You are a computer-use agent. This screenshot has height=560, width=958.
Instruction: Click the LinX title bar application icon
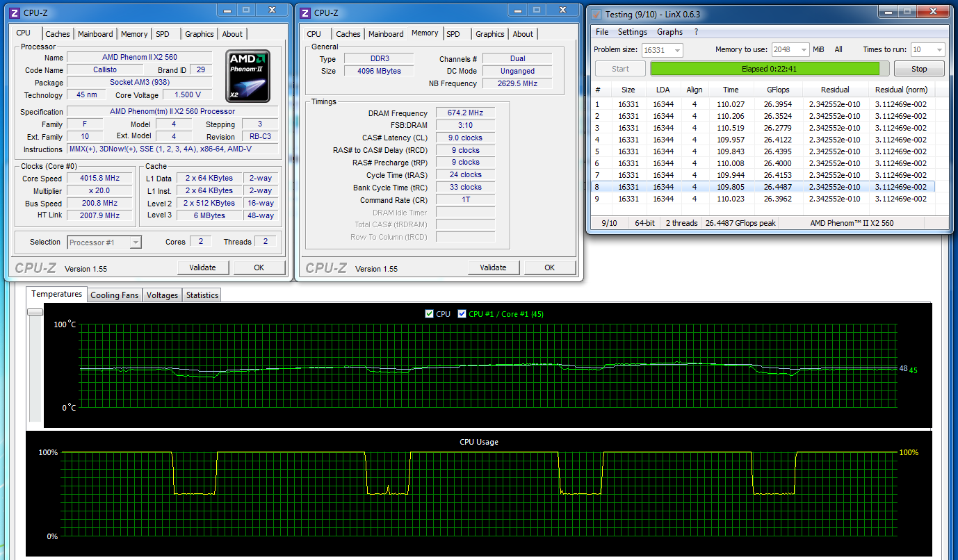[596, 14]
